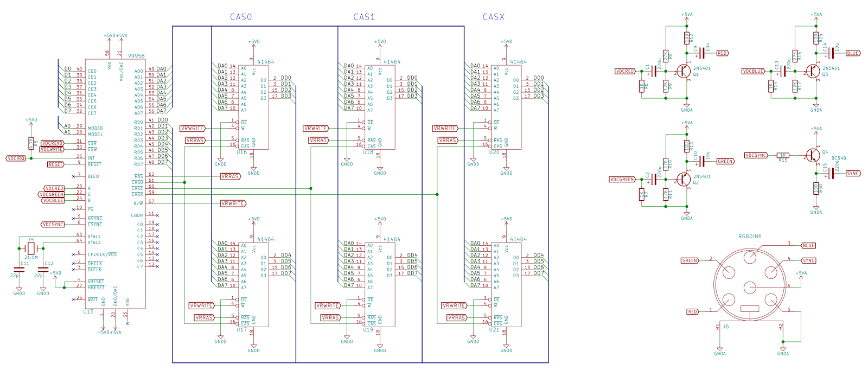868x376 pixels.
Task: Select the RGBDIN6 connector J6
Action: 750,285
